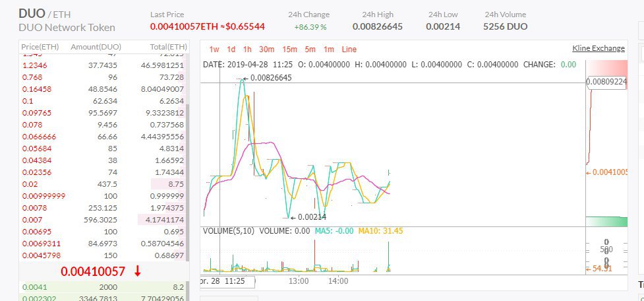Click the MA10 volume indicator label

click(380, 231)
